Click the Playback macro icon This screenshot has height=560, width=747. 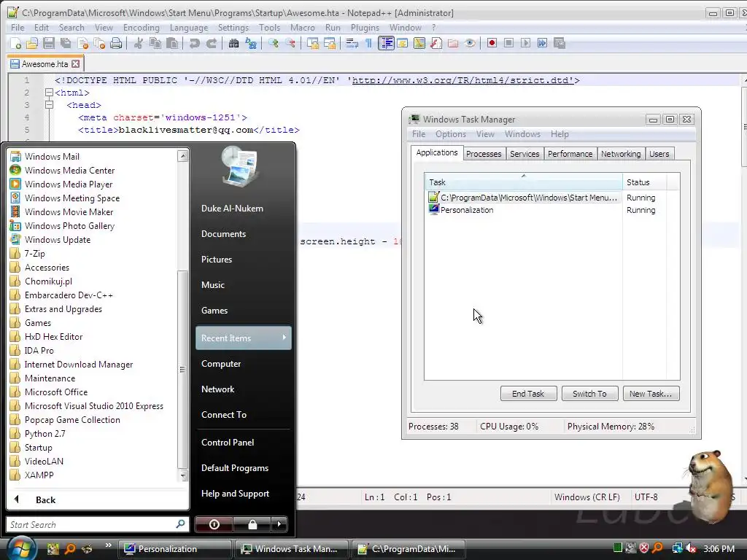(x=525, y=43)
